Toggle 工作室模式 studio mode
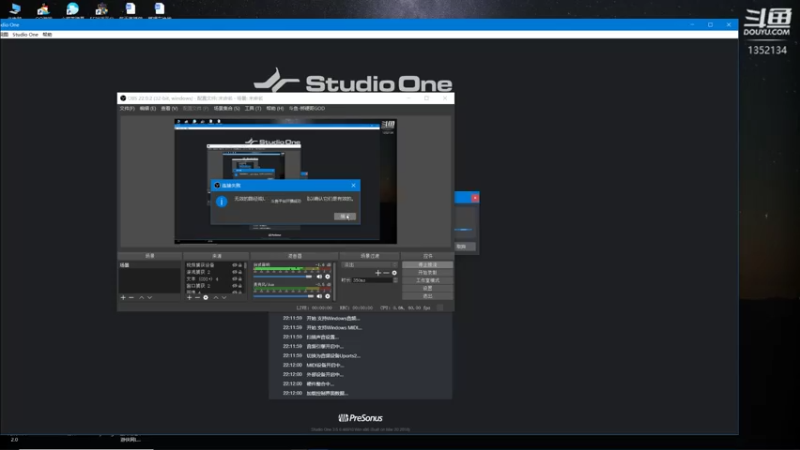 tap(428, 281)
